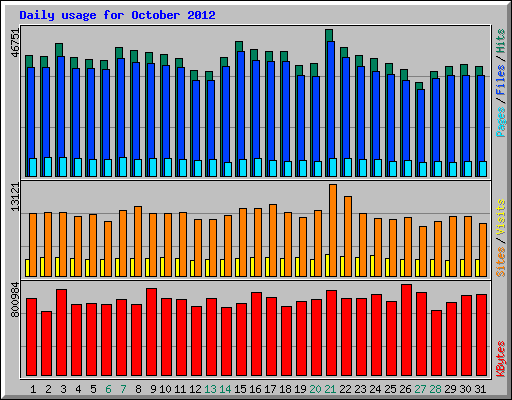Click the blue "Files" legend label

coord(501,80)
